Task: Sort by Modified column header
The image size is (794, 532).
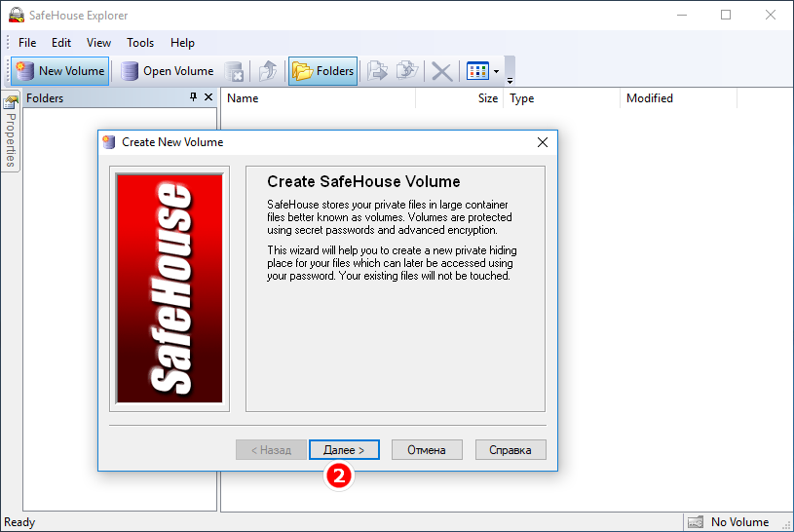Action: click(678, 98)
